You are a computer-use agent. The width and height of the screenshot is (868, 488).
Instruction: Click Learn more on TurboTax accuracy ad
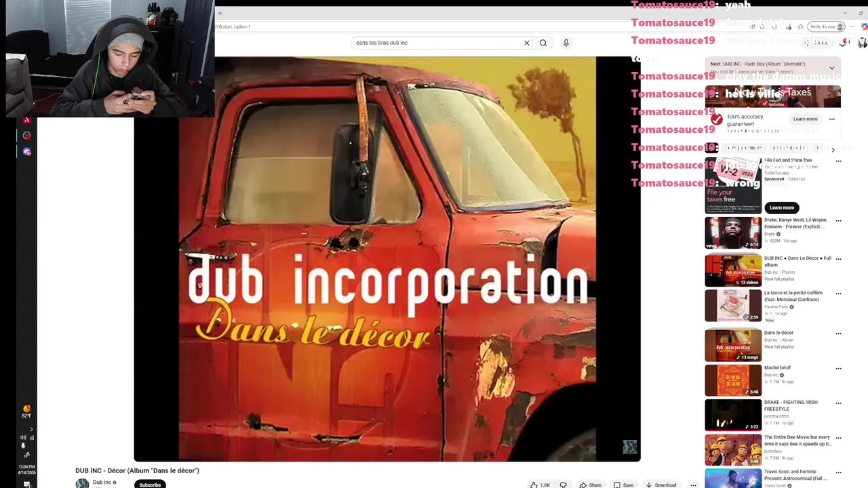[x=805, y=119]
